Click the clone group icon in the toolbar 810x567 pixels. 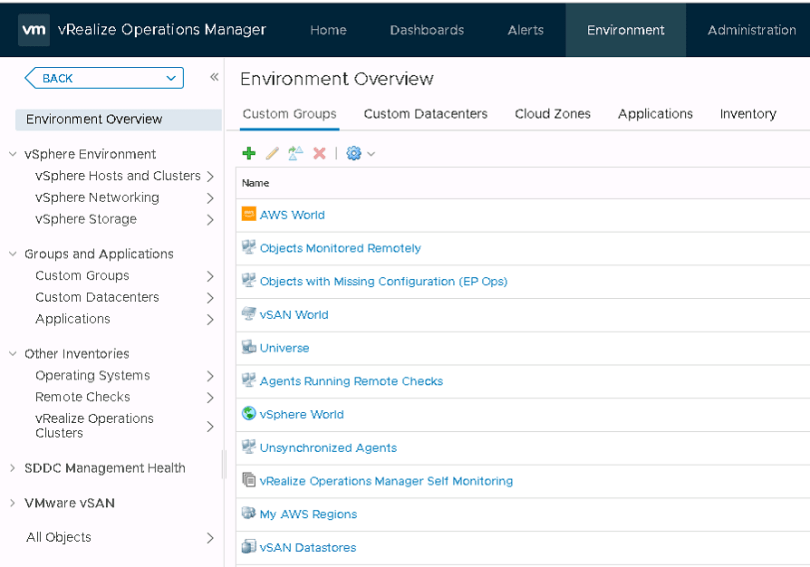295,153
